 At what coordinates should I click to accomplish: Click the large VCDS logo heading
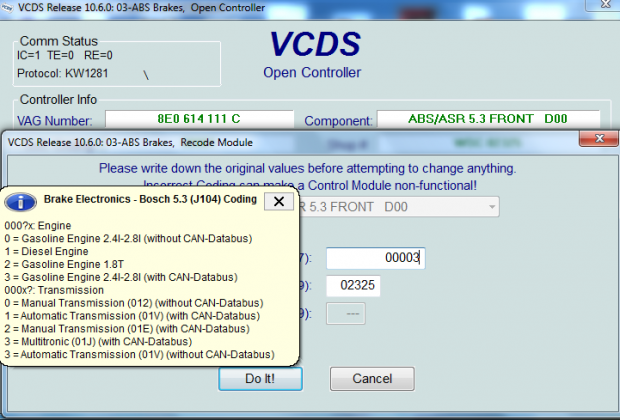click(315, 44)
